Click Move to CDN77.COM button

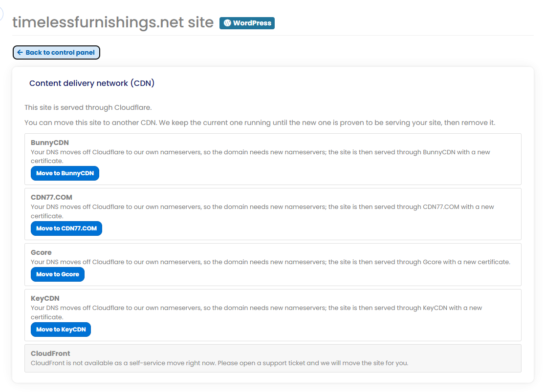pos(66,228)
